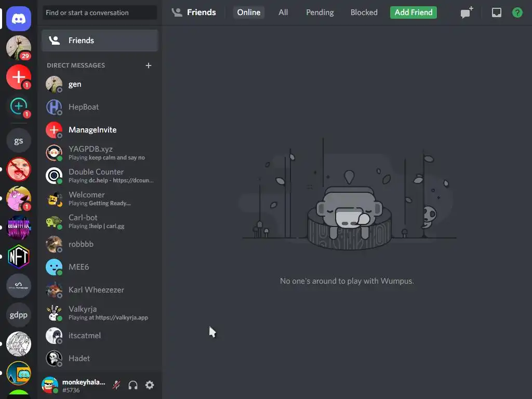The height and width of the screenshot is (399, 532).
Task: Open User Settings gear
Action: (150, 385)
